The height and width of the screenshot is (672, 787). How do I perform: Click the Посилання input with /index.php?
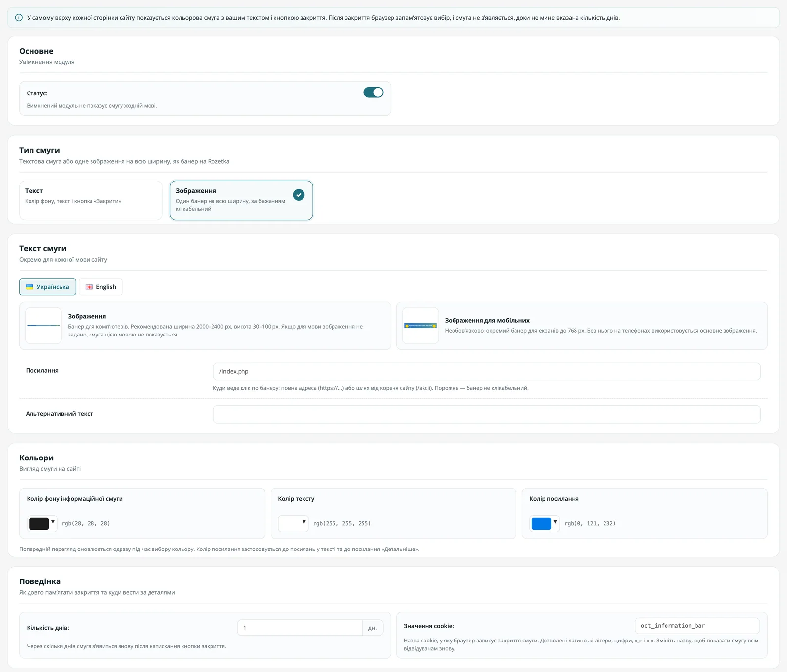click(x=487, y=371)
